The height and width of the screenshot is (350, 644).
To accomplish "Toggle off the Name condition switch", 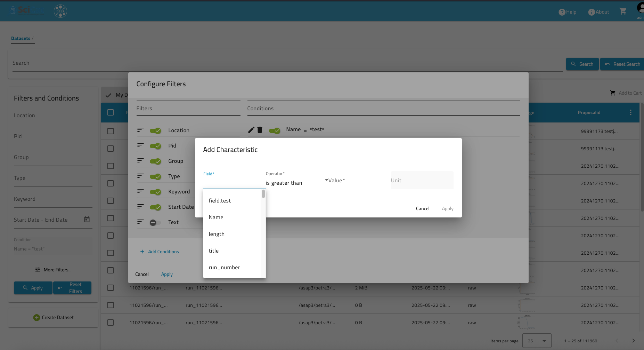I will (275, 131).
